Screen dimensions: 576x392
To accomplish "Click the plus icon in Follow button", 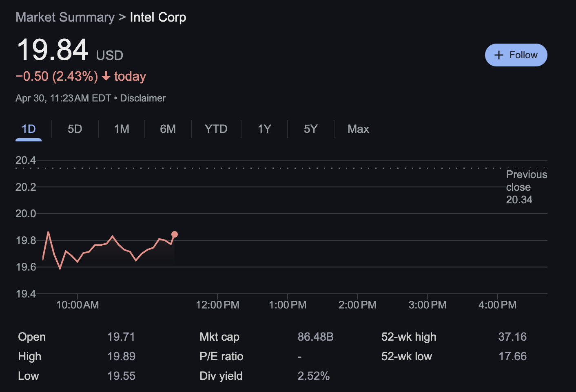I will click(x=499, y=55).
